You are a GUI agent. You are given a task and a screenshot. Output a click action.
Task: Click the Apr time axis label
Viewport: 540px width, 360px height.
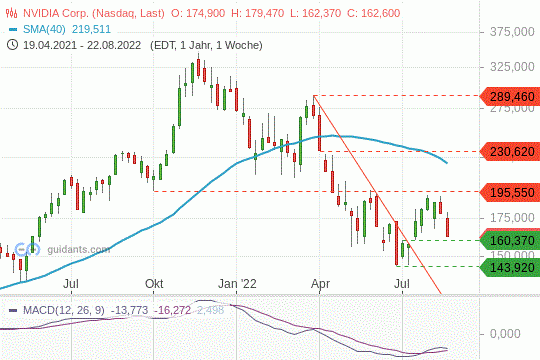(320, 284)
